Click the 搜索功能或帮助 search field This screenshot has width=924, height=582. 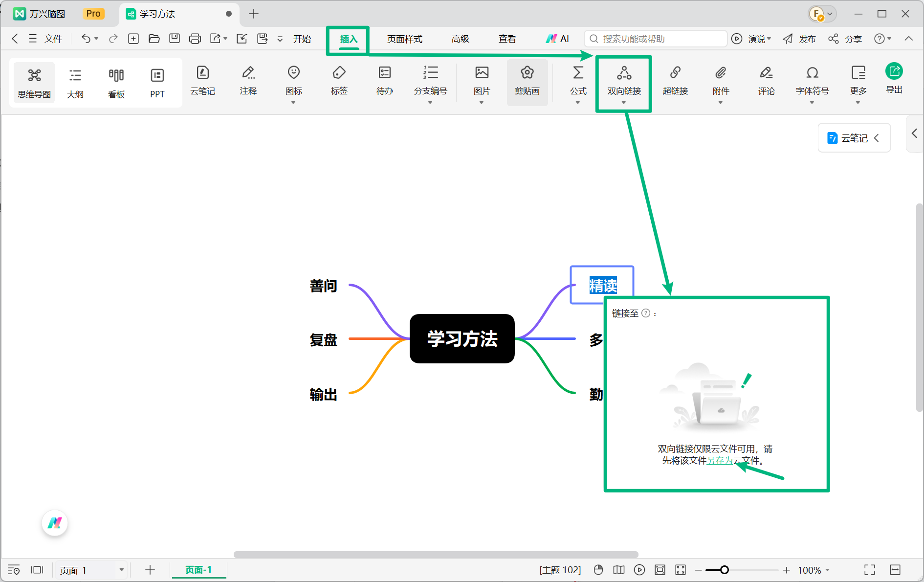[x=655, y=39]
